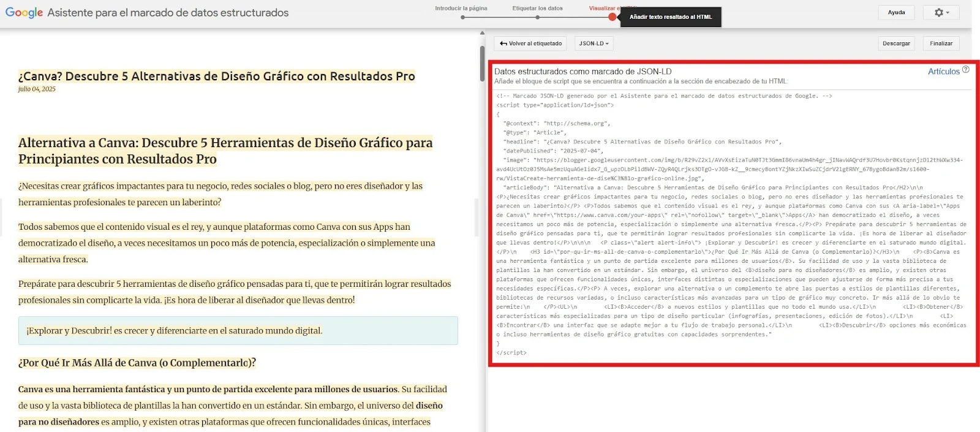
Task: Click the red Visualizar step marker
Action: 612,17
